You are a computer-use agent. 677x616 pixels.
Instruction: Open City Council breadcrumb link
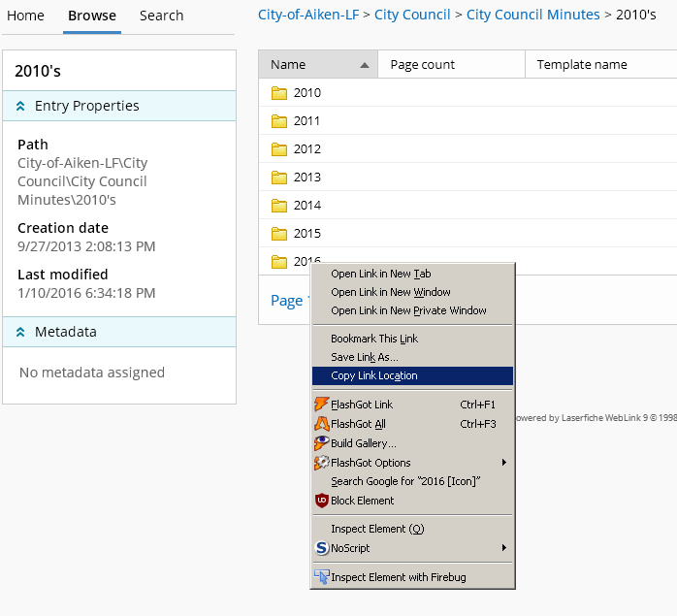[x=412, y=15]
